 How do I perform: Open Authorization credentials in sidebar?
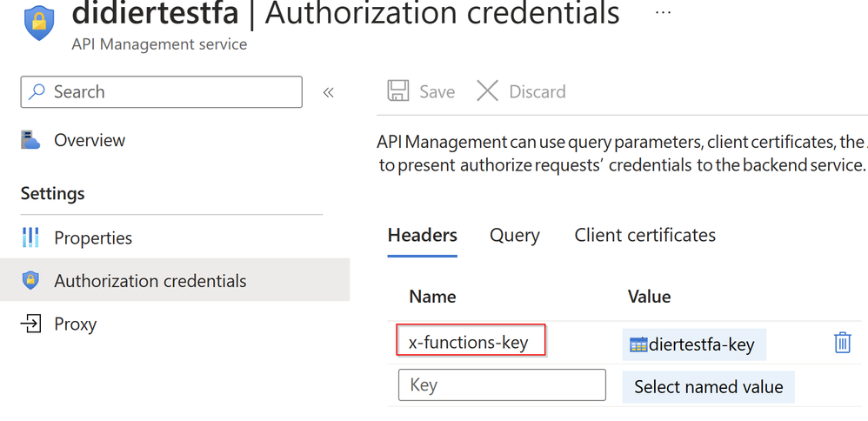150,281
